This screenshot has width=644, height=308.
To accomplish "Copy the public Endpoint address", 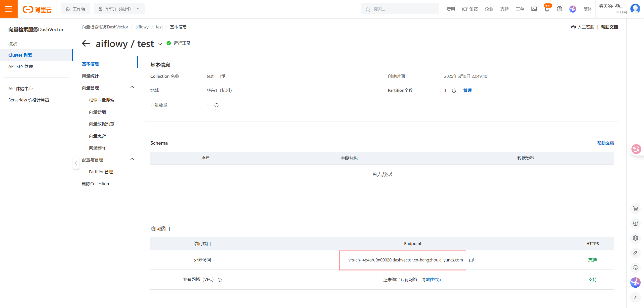I will point(471,260).
